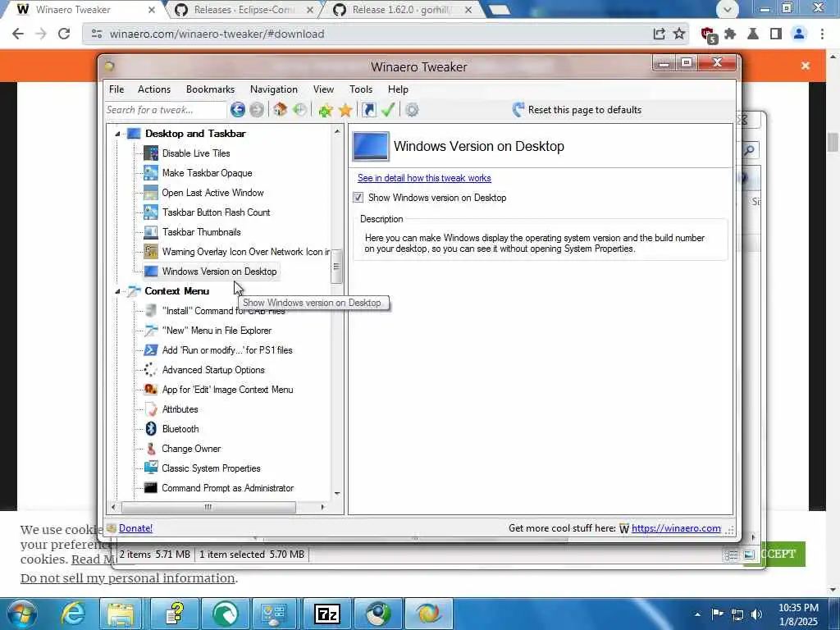Click Chrome bookmark star in address bar

point(679,34)
